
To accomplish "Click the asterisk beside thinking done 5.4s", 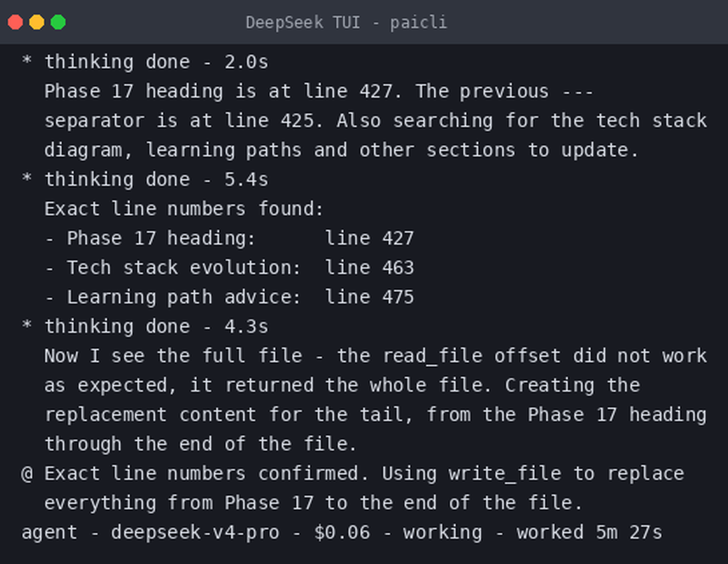I will 27,178.
